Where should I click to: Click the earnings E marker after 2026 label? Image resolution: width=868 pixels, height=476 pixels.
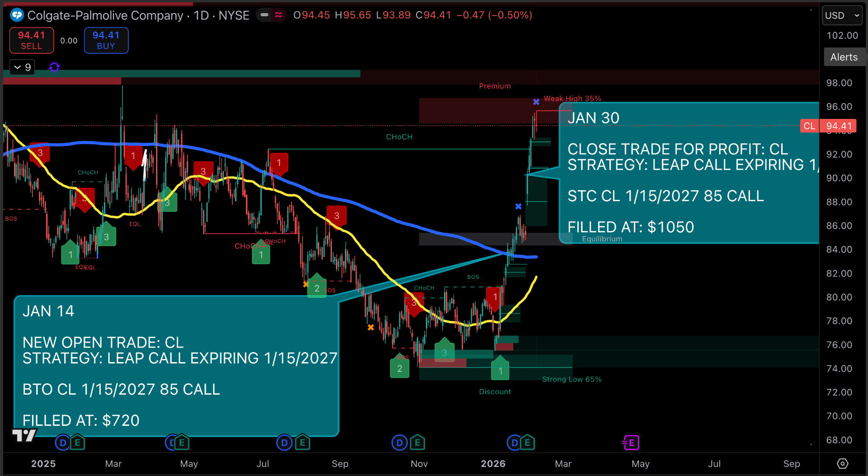[x=527, y=443]
